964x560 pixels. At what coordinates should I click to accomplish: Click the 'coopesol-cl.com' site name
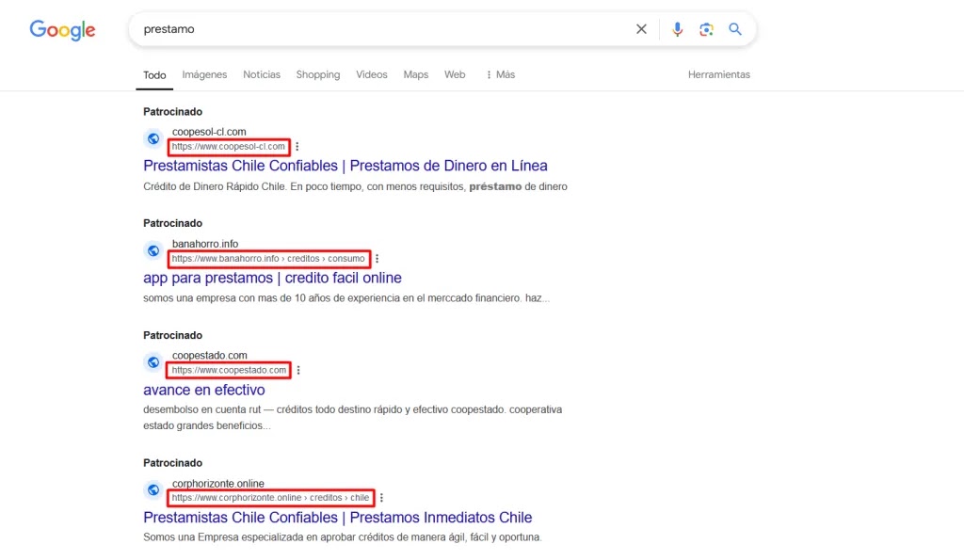click(x=209, y=132)
